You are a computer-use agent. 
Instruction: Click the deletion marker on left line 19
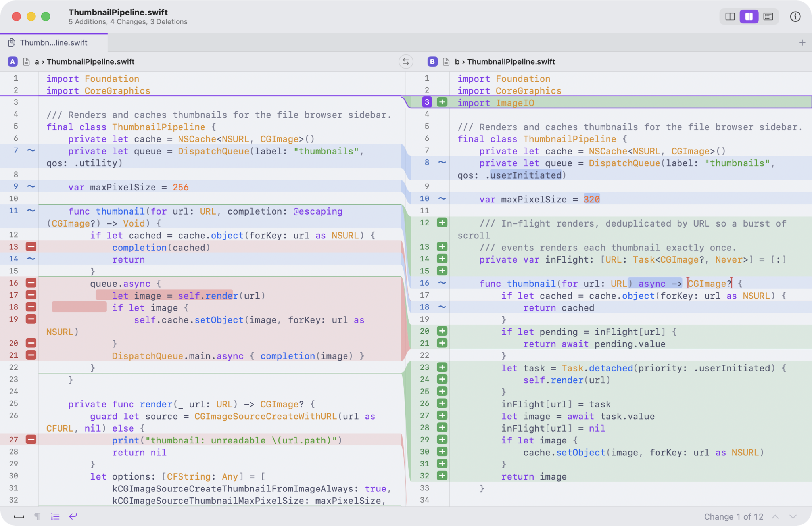tap(31, 319)
